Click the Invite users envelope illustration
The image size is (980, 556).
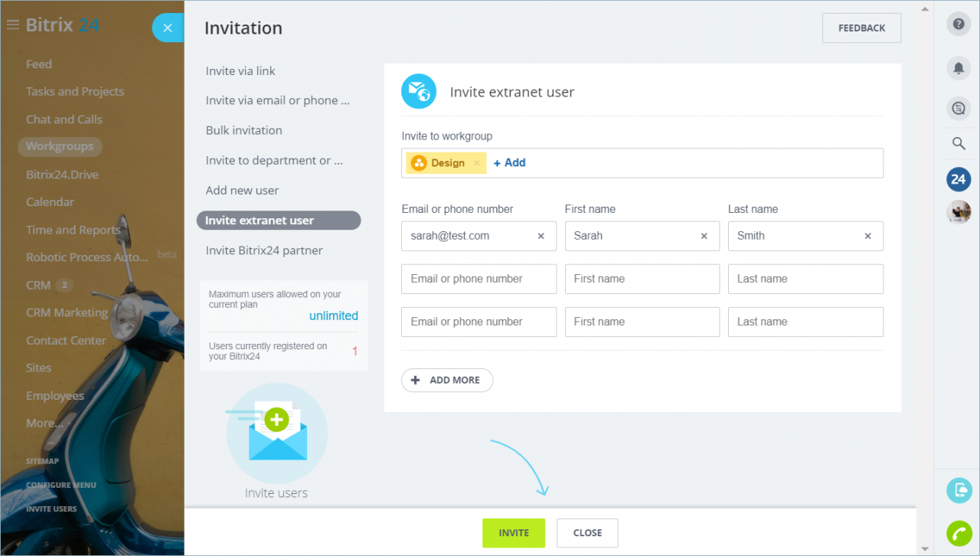(276, 433)
